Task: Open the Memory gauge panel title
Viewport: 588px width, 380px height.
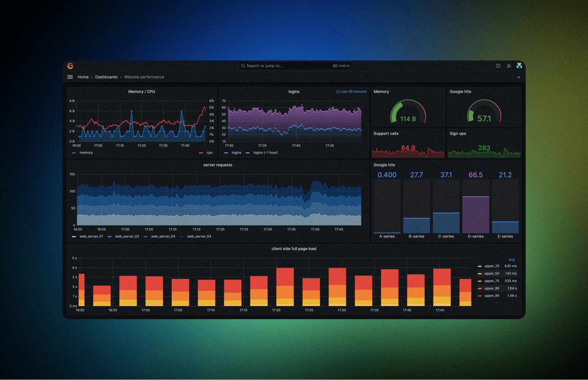Action: coord(381,91)
